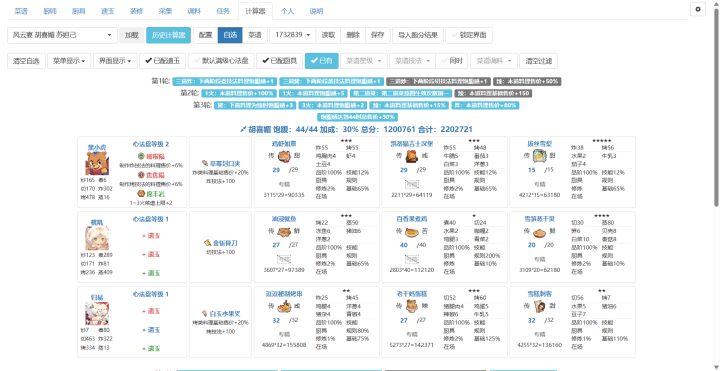Toggle gray 本道料理售价+50% rule tag

point(528,81)
